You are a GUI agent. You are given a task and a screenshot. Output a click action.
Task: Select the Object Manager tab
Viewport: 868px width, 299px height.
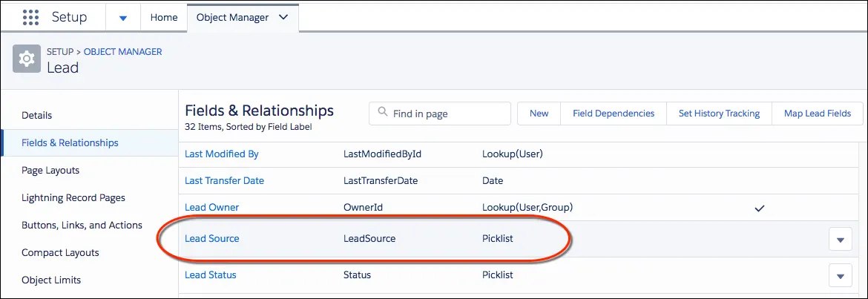[232, 18]
